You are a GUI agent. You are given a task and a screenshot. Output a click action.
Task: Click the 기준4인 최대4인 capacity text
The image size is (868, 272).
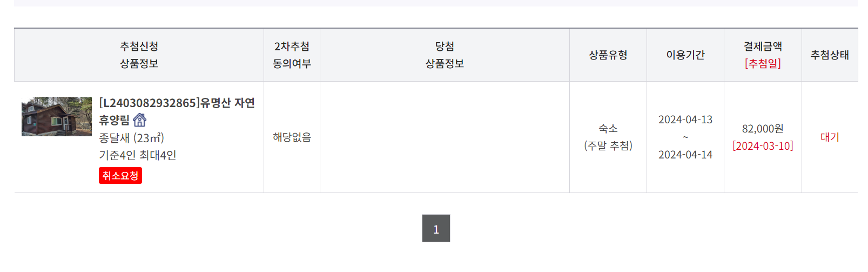138,155
